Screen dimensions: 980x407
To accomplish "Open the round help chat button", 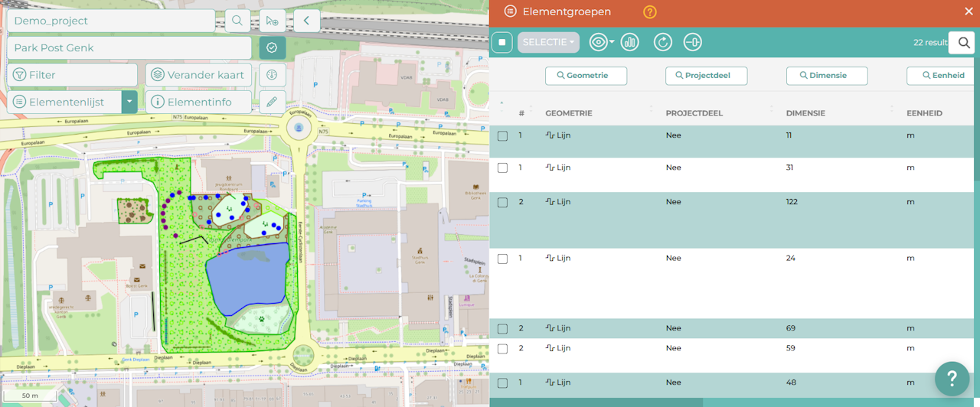I will (x=952, y=379).
